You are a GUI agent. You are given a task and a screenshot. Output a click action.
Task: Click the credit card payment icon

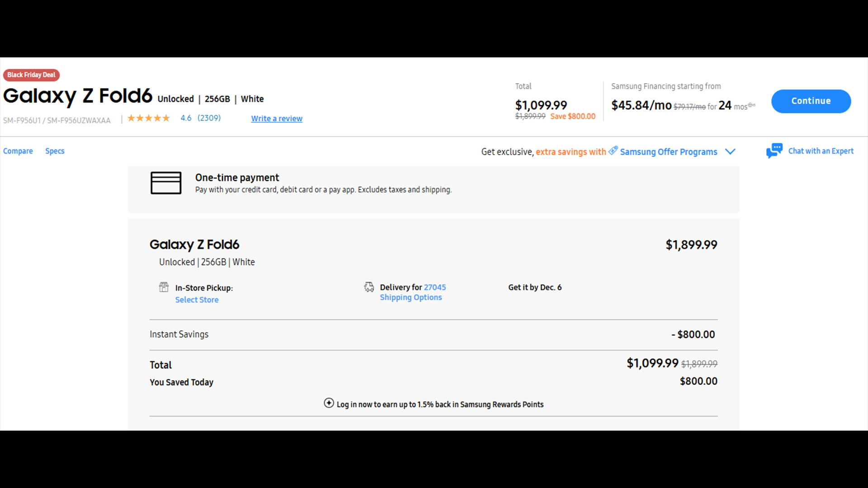point(166,183)
